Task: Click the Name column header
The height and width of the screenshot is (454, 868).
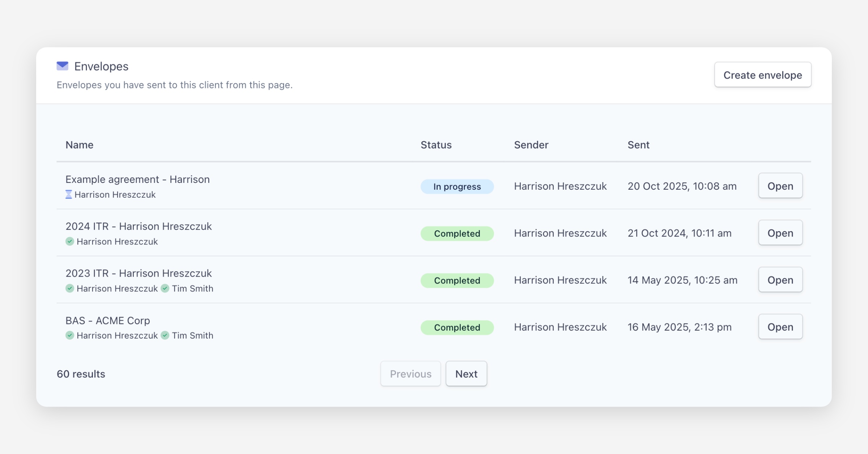Action: pos(79,145)
